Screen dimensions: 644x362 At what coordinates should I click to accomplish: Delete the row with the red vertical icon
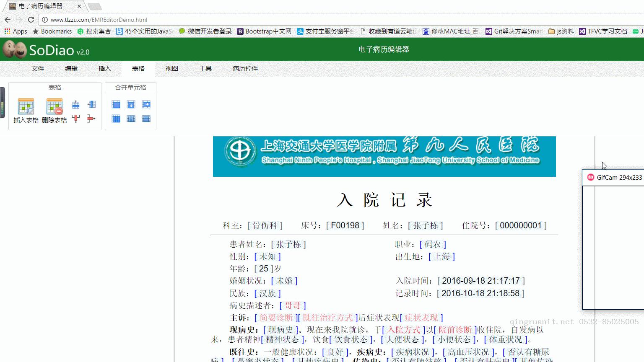tap(76, 119)
